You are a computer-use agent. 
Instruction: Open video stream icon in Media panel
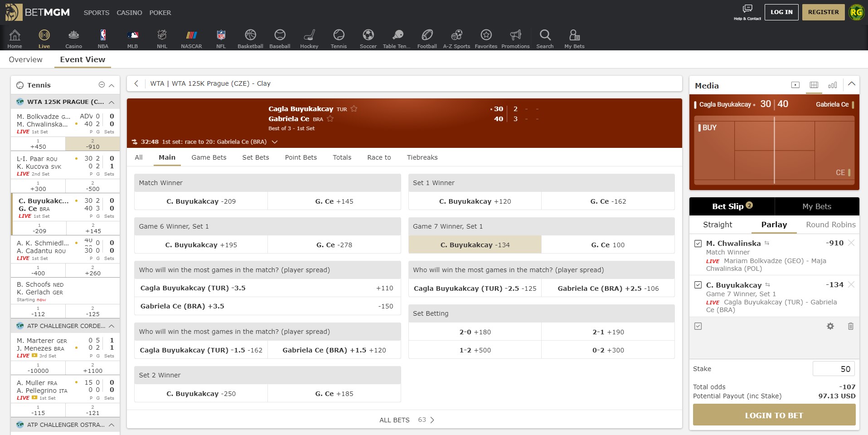point(795,85)
